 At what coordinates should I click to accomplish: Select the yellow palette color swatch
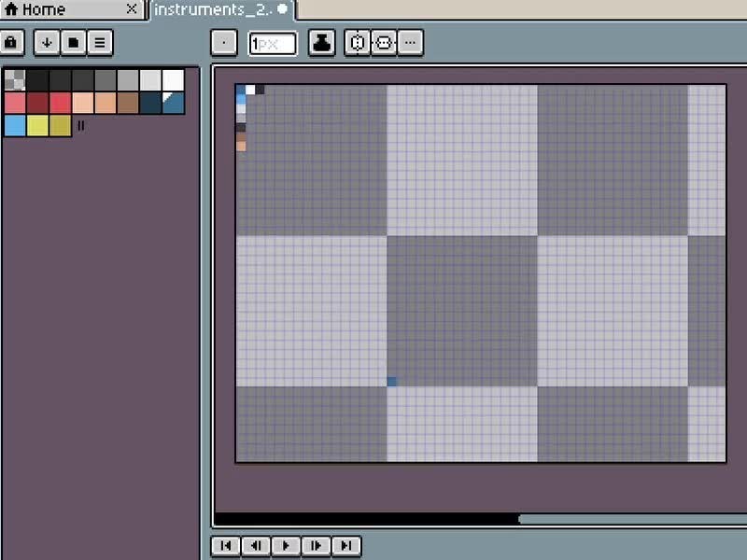point(37,125)
